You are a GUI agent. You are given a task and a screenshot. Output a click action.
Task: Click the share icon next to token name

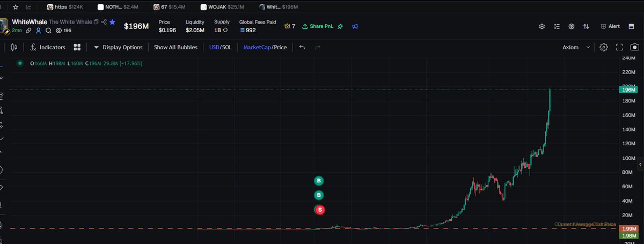(x=104, y=22)
